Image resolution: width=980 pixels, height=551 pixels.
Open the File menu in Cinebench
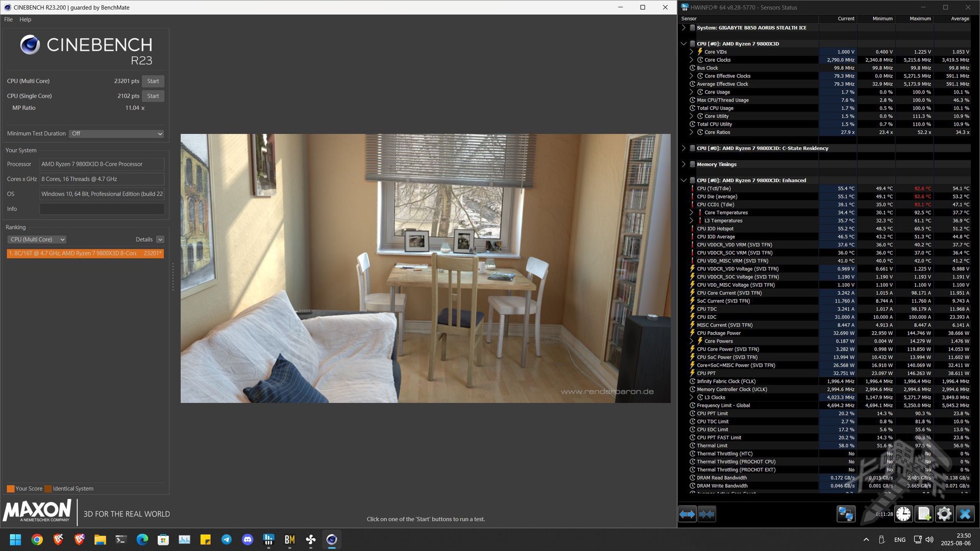tap(8, 19)
